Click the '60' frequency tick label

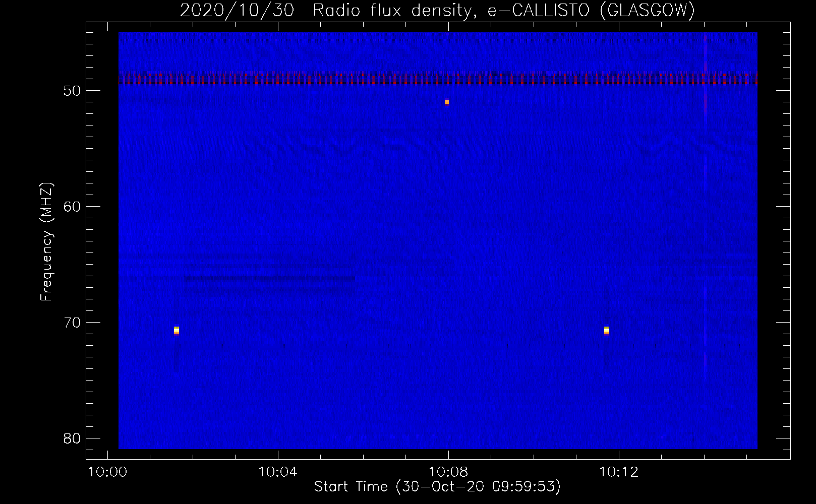(73, 207)
